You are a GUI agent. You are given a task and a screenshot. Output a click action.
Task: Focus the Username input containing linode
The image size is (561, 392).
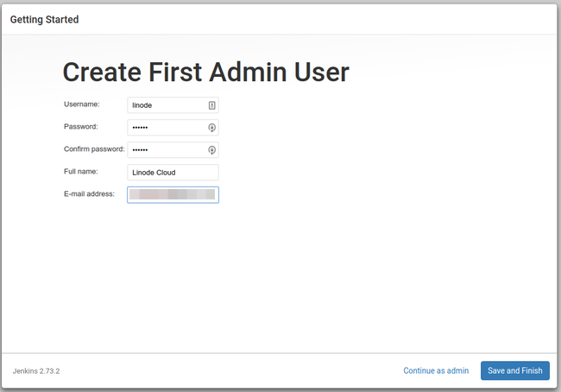coord(167,104)
